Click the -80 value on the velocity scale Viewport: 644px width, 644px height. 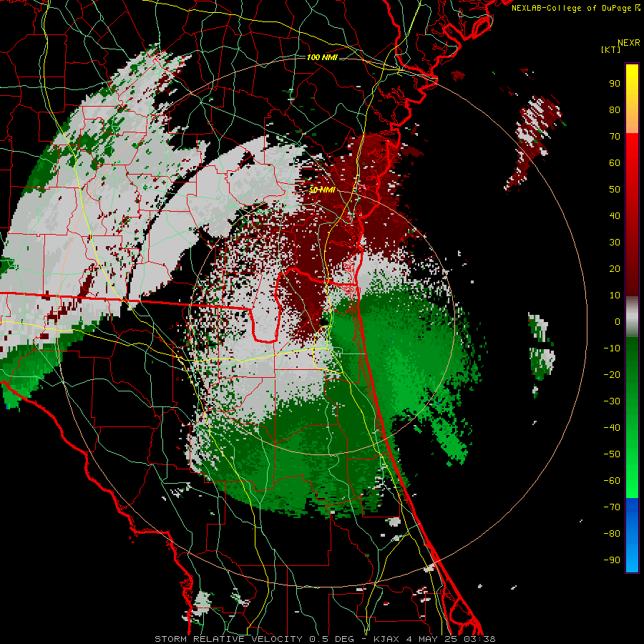coord(612,534)
